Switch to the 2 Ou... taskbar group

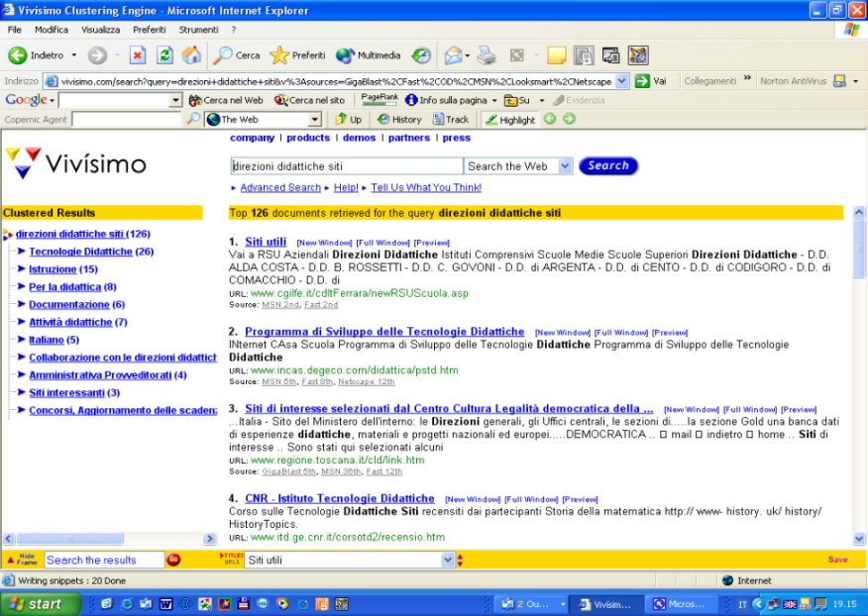[530, 604]
